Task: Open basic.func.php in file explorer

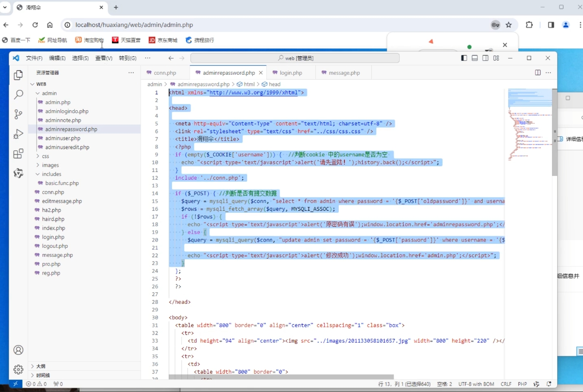Action: tap(62, 183)
